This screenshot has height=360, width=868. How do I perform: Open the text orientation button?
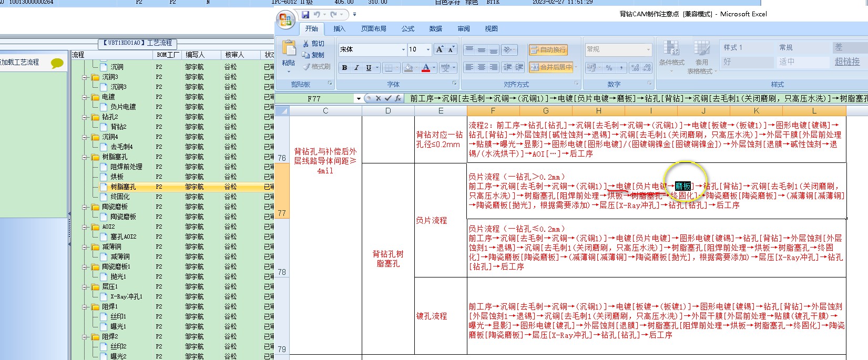509,50
